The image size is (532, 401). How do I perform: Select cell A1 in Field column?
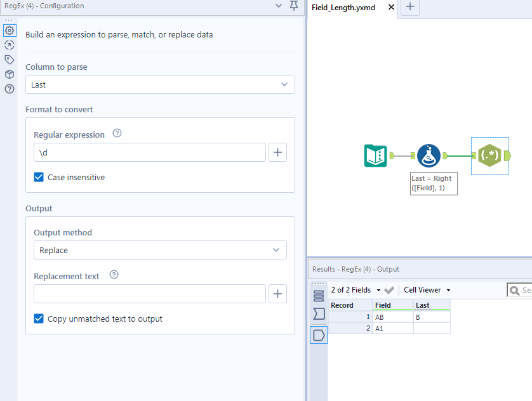[392, 328]
